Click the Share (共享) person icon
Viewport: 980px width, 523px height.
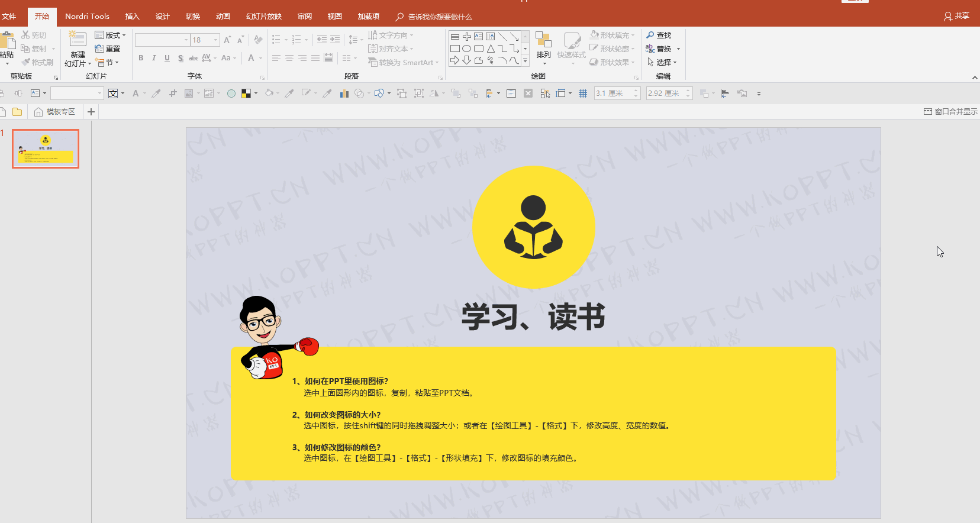pyautogui.click(x=948, y=17)
